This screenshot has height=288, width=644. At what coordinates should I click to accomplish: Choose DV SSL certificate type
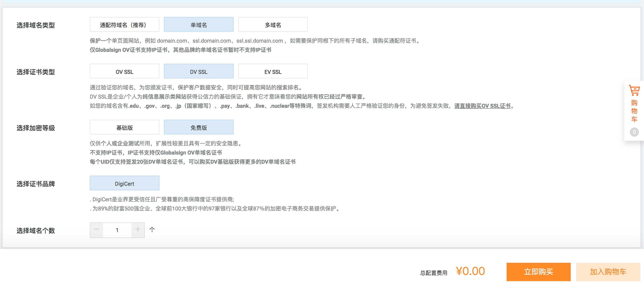(x=199, y=72)
